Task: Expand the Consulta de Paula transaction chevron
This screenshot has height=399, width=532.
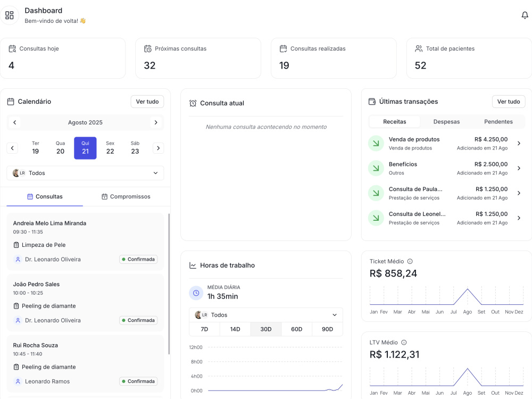Action: [519, 193]
